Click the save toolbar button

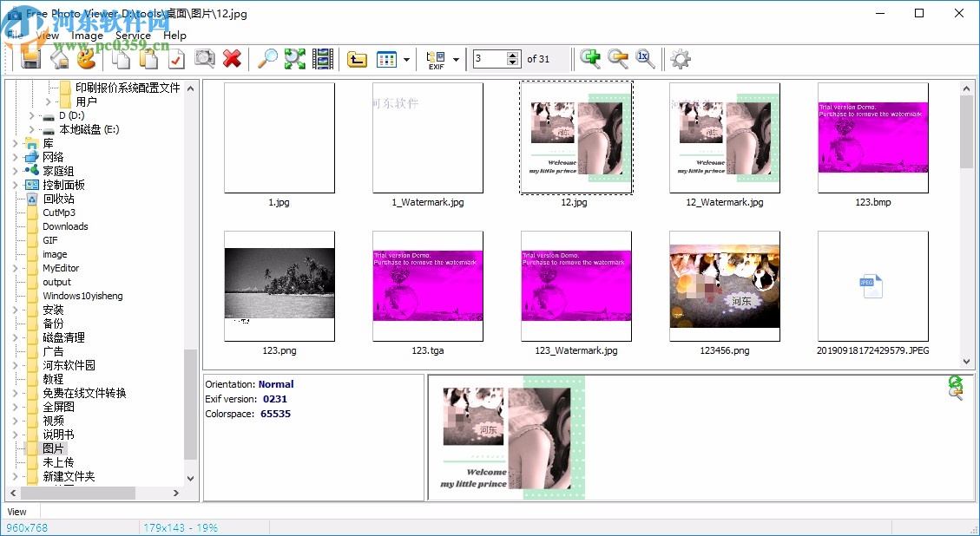click(x=31, y=58)
